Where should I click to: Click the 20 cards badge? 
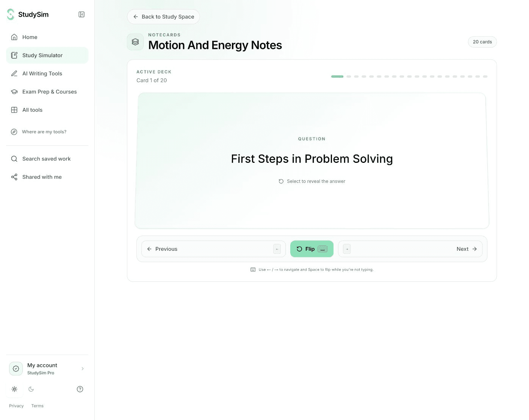click(482, 42)
